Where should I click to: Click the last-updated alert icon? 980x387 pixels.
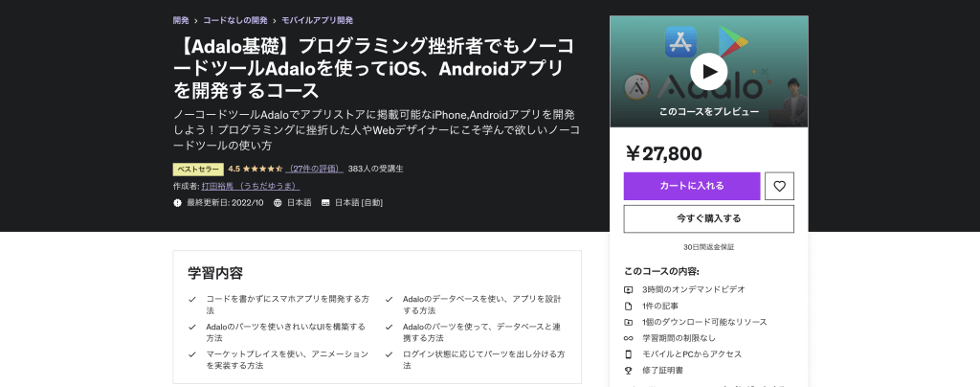click(x=177, y=202)
